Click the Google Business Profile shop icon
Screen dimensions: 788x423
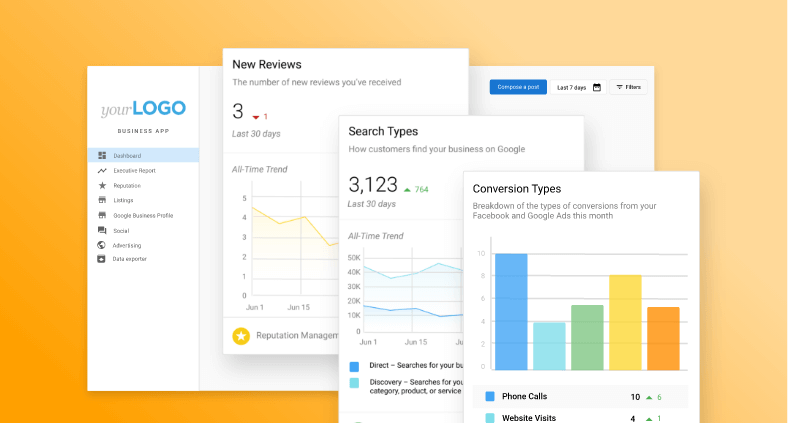pos(102,215)
